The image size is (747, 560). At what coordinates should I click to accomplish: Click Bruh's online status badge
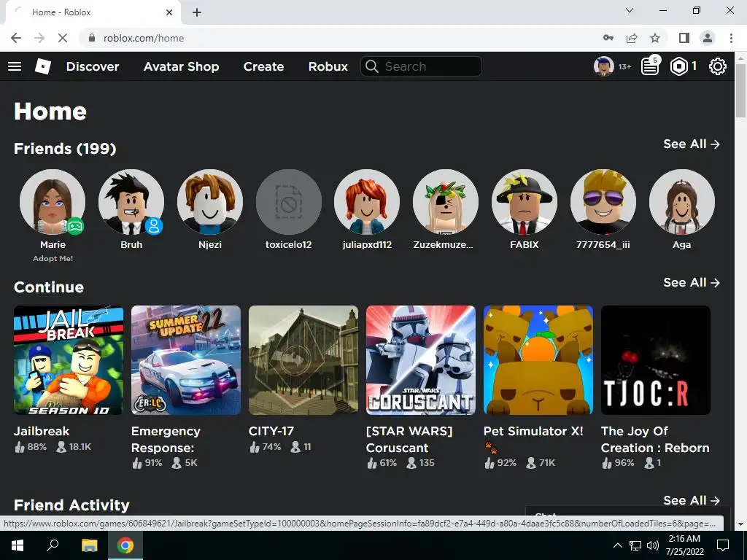[154, 226]
